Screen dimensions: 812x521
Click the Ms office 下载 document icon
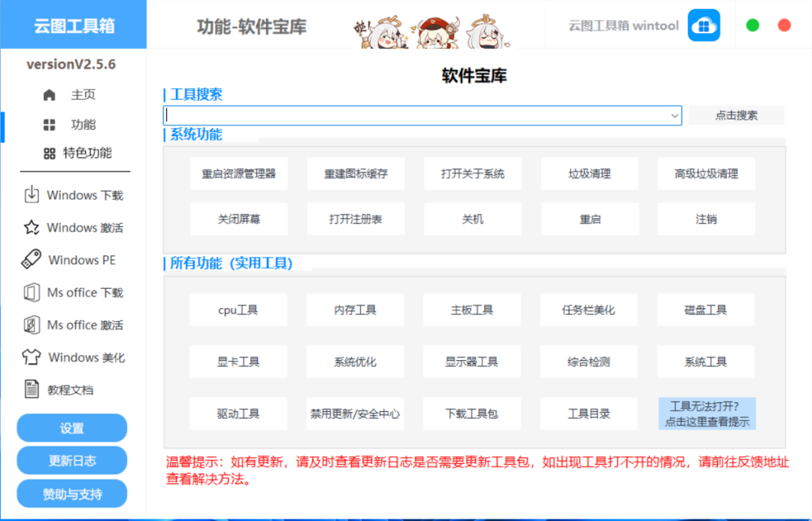coord(32,292)
